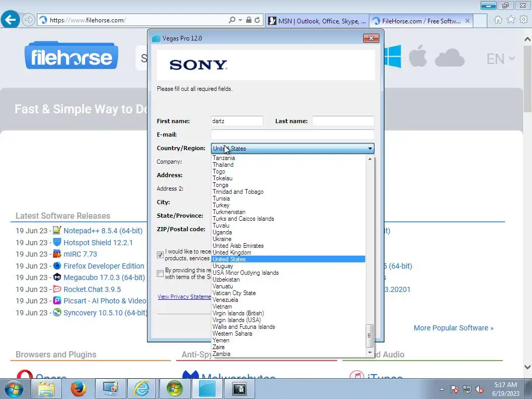Close the FileHorse.com tab
The height and width of the screenshot is (399, 532).
(x=468, y=21)
